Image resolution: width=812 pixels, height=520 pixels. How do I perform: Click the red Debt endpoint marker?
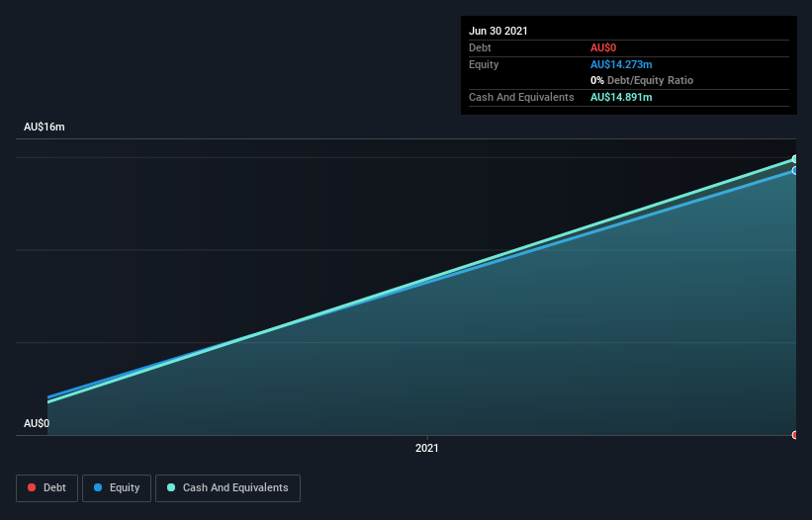(795, 435)
